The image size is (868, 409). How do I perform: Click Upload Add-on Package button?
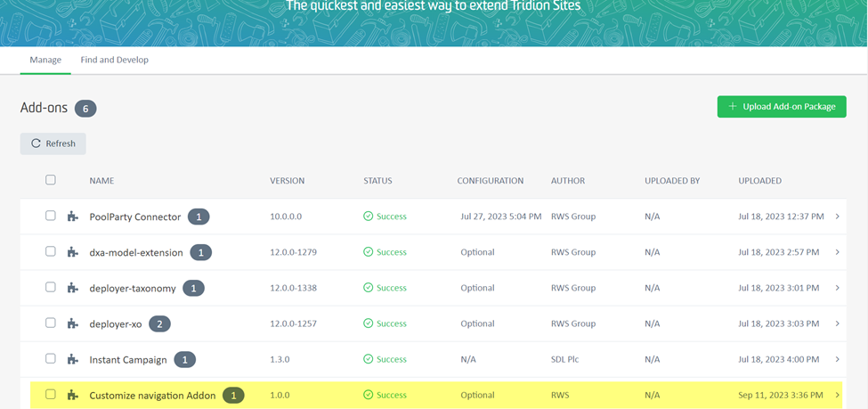point(782,106)
